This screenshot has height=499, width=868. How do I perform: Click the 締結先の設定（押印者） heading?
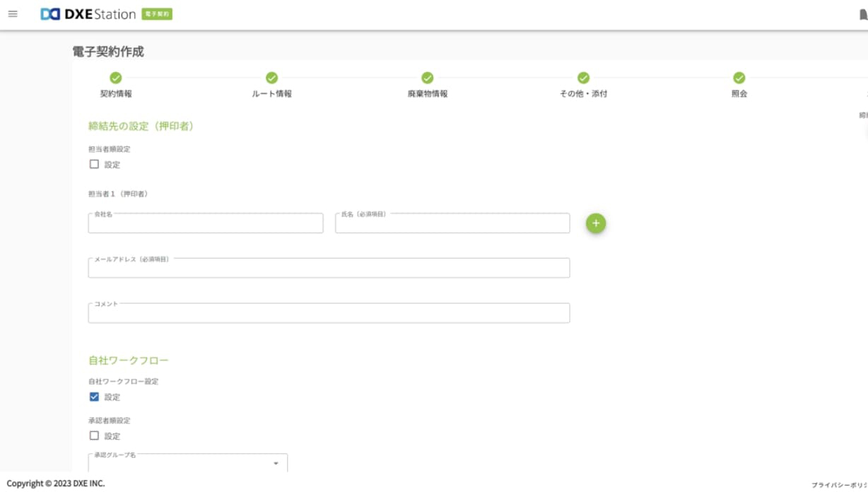coord(141,127)
